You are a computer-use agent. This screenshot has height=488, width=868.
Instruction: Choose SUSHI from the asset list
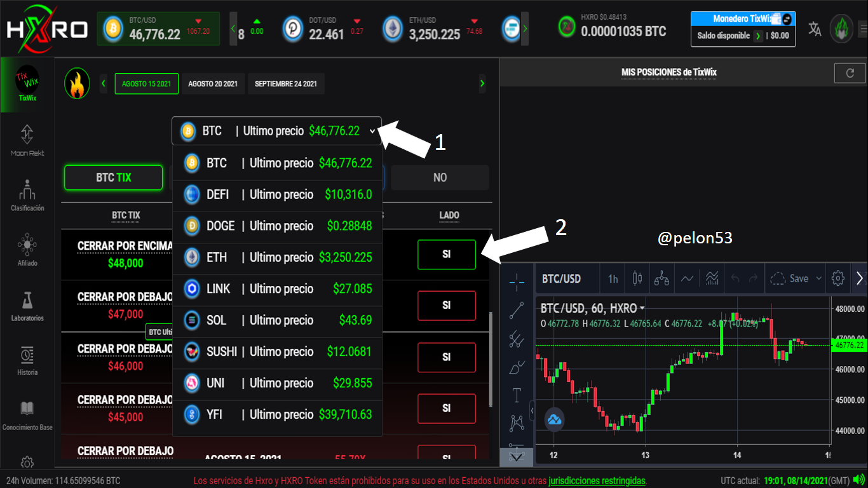point(277,352)
